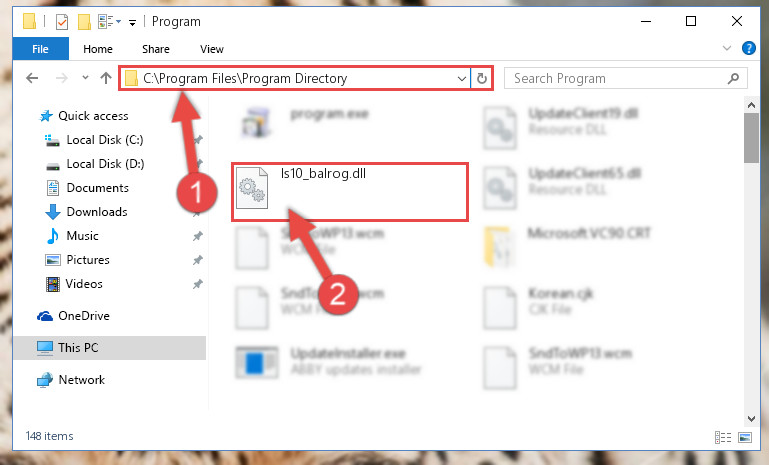
Task: Open Explorer help question mark icon
Action: point(748,48)
